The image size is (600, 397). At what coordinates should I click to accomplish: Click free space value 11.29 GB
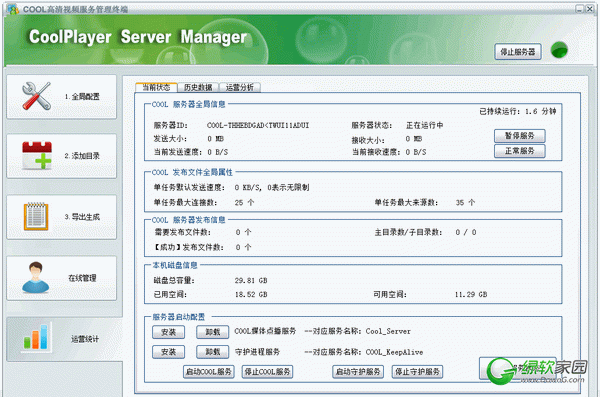click(471, 294)
